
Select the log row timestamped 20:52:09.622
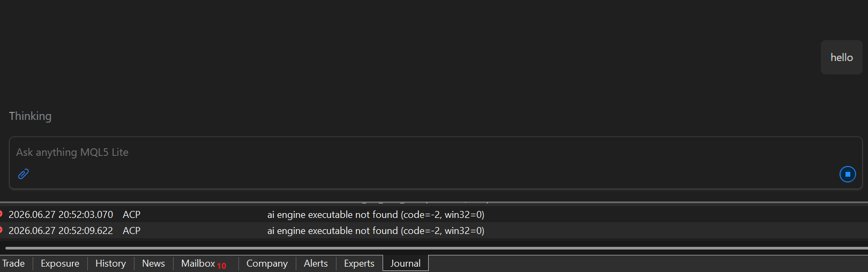(x=434, y=230)
